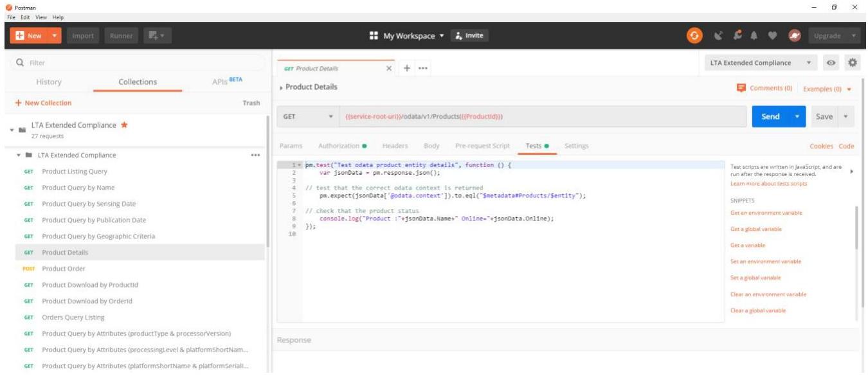Image resolution: width=868 pixels, height=376 pixels.
Task: Click New Collection link
Action: (43, 103)
